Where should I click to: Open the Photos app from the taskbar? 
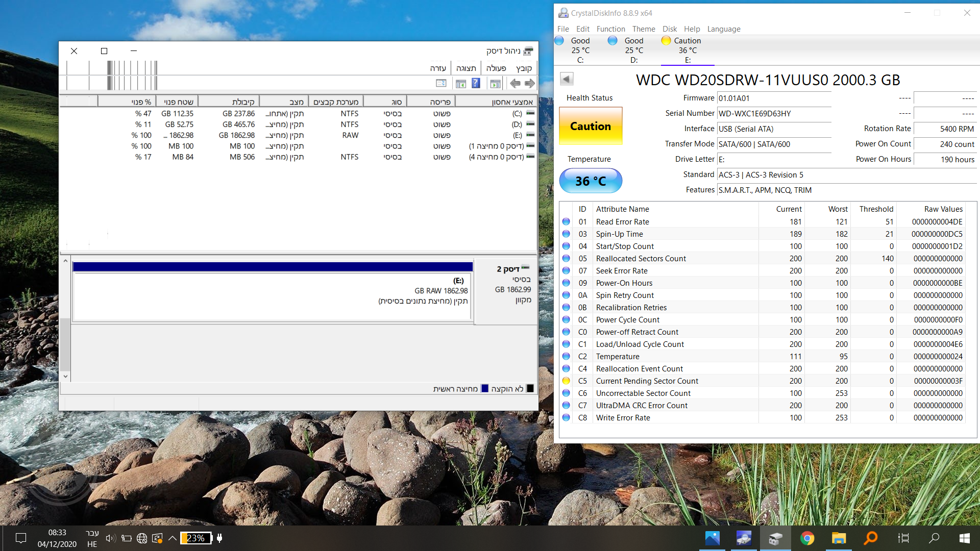click(712, 538)
